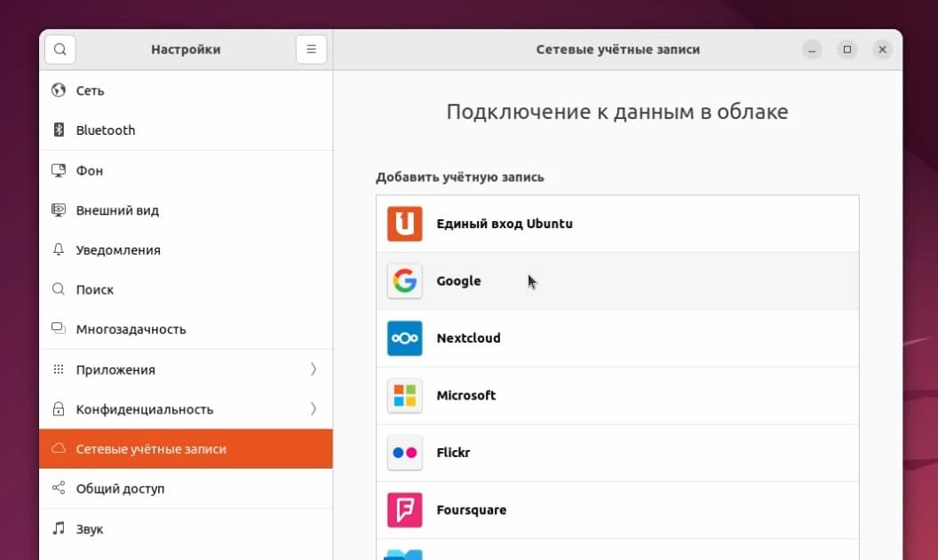Go to the Bluetooth settings section

point(186,130)
